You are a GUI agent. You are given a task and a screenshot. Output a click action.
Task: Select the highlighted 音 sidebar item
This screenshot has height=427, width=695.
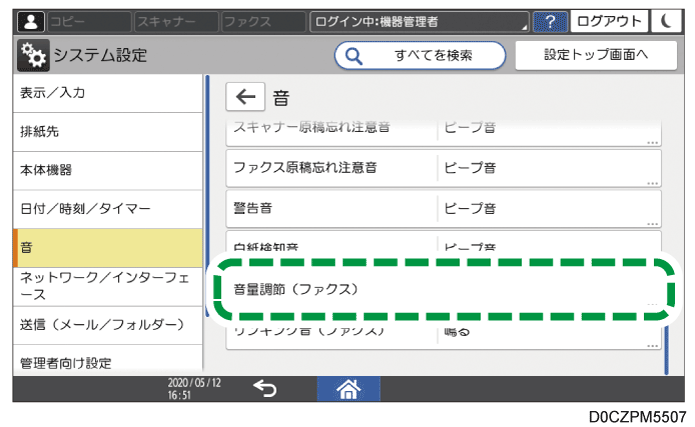108,248
